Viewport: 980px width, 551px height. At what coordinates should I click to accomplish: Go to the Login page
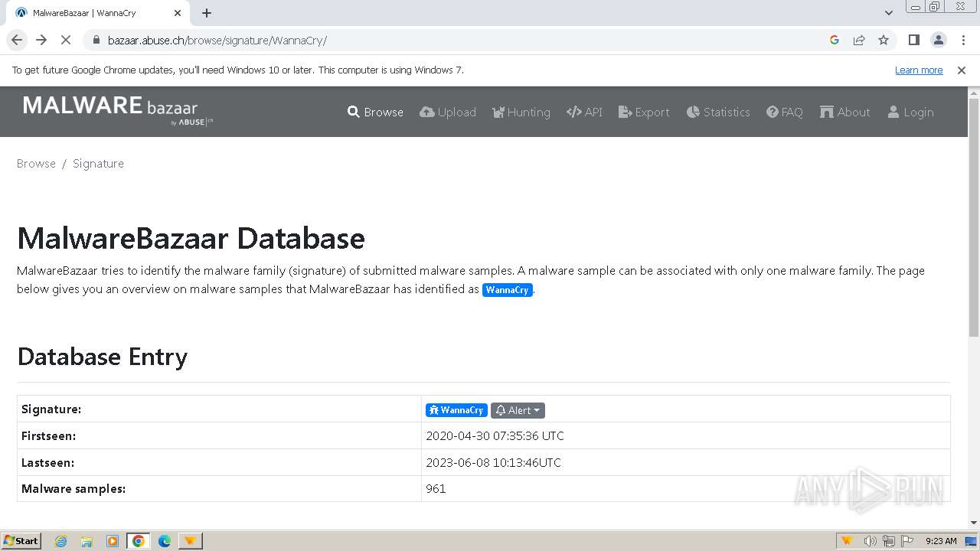[x=910, y=112]
